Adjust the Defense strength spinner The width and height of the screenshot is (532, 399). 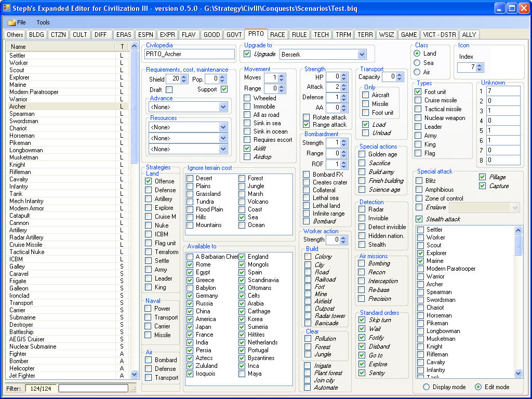point(344,97)
